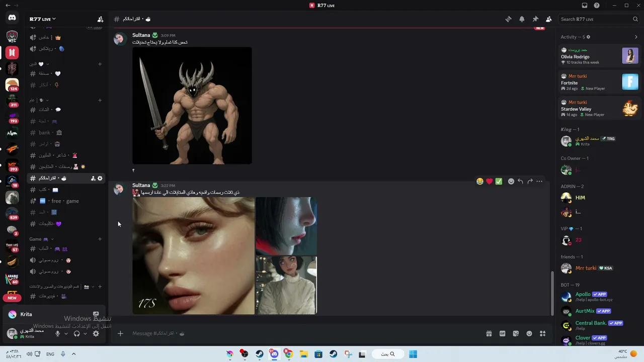
Task: Open the GIF picker
Action: tap(502, 333)
